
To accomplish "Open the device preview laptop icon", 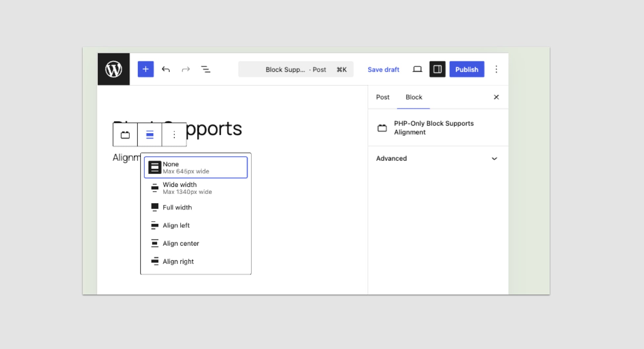I will click(x=417, y=69).
